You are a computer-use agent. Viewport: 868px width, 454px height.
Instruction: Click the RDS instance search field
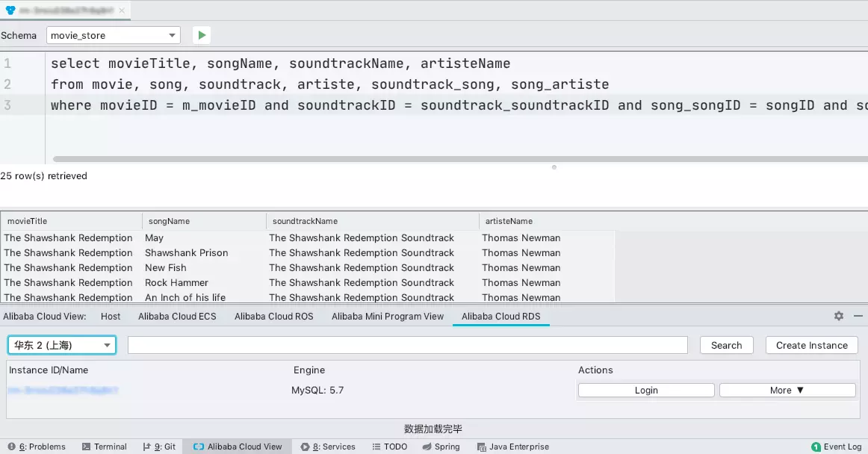point(407,345)
